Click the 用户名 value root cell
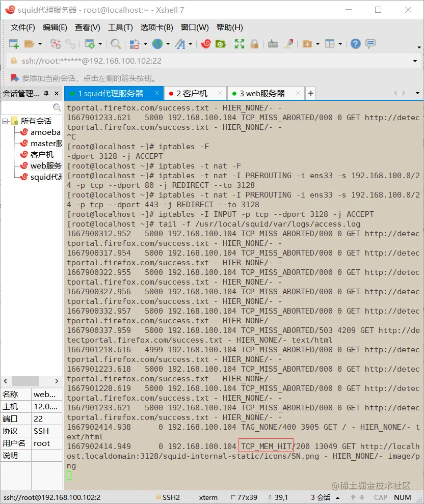The width and height of the screenshot is (424, 504). pyautogui.click(x=47, y=443)
